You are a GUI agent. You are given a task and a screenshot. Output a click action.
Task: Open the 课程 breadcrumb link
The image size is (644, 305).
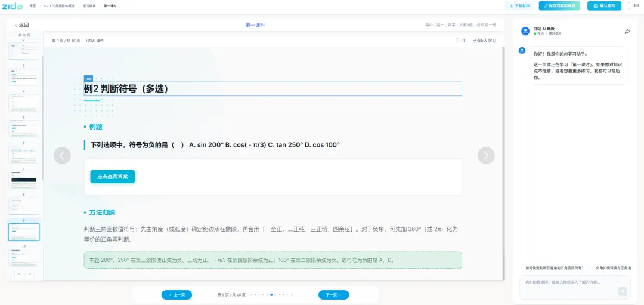[32, 6]
